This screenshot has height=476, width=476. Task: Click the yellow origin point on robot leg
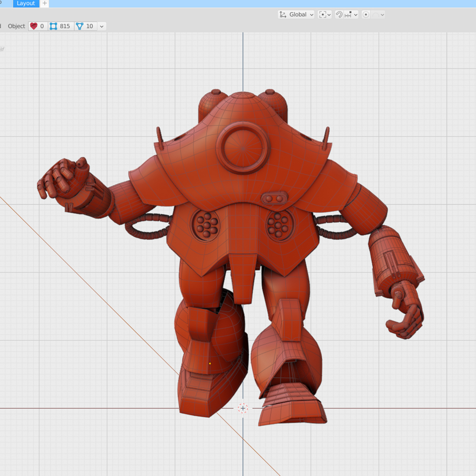(210, 364)
